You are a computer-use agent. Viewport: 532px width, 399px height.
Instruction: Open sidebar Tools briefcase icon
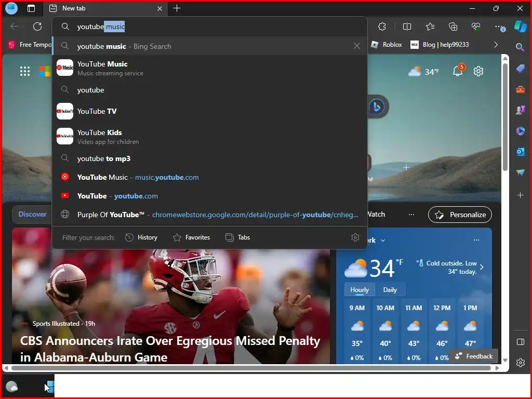tap(520, 89)
